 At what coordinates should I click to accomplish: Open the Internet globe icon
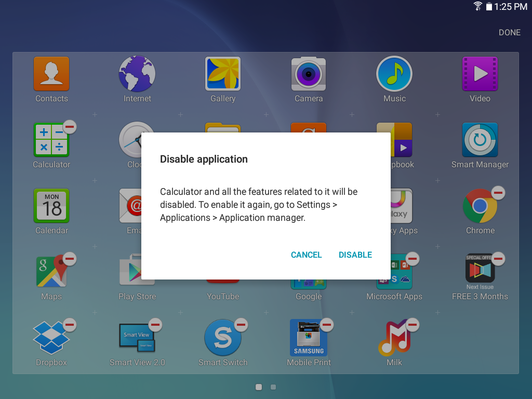137,74
